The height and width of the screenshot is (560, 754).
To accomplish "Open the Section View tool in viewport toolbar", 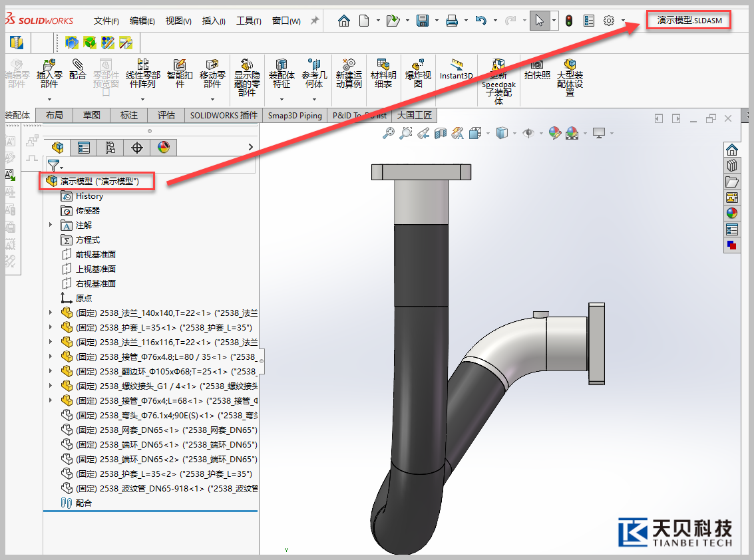I will click(x=440, y=134).
